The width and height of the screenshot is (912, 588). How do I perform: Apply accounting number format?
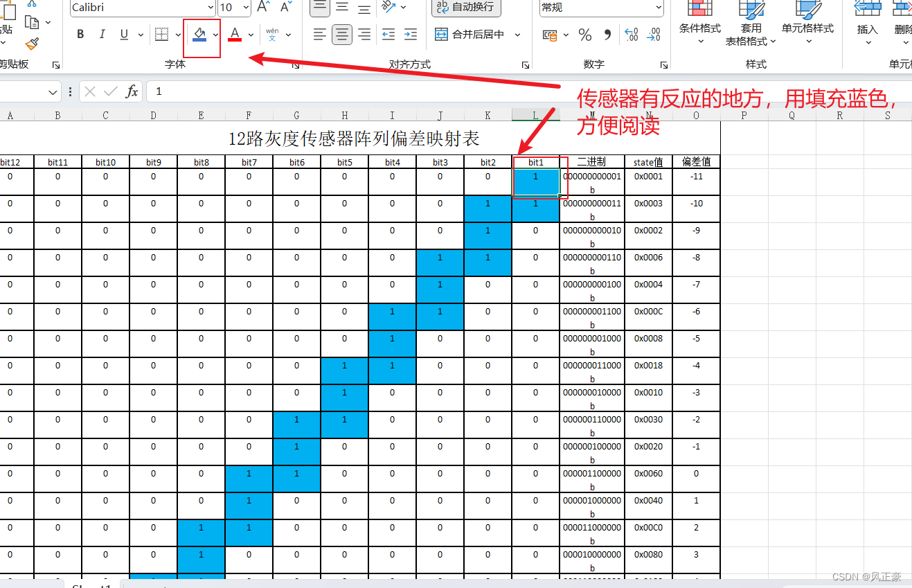(x=550, y=35)
